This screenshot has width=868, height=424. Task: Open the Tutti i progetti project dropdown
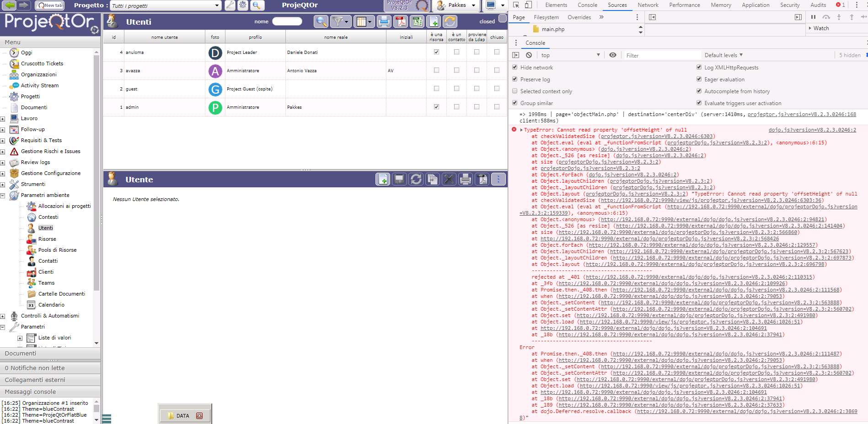pyautogui.click(x=217, y=6)
